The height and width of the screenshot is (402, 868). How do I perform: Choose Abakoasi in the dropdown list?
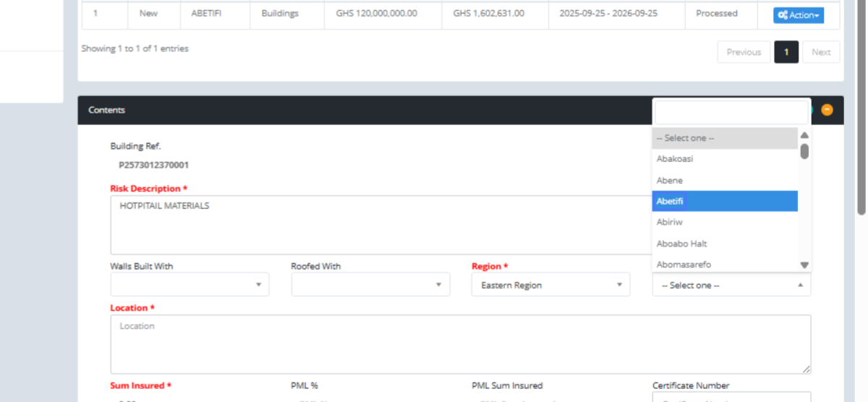(724, 159)
